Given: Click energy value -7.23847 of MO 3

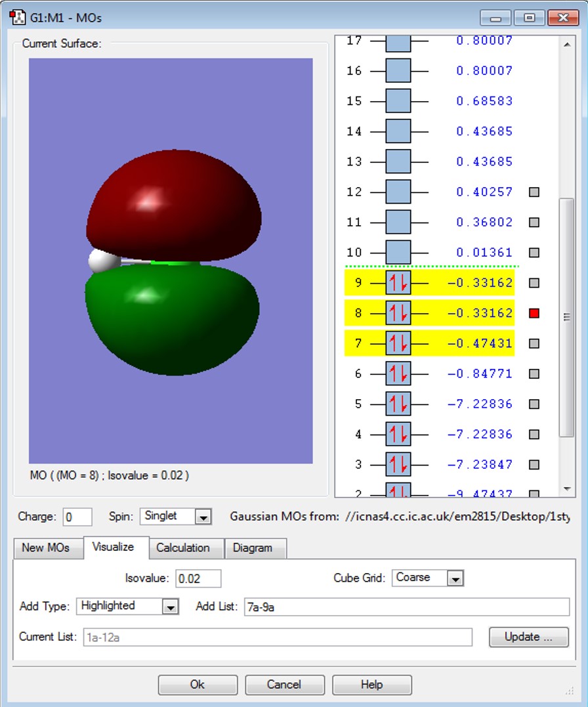Looking at the screenshot, I should [x=480, y=464].
